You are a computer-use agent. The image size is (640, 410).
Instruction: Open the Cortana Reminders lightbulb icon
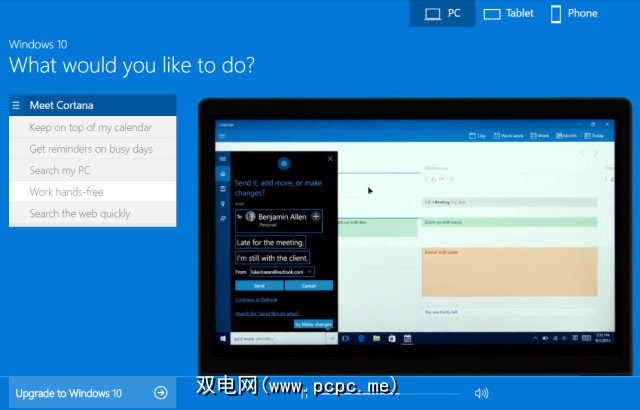coord(222,204)
